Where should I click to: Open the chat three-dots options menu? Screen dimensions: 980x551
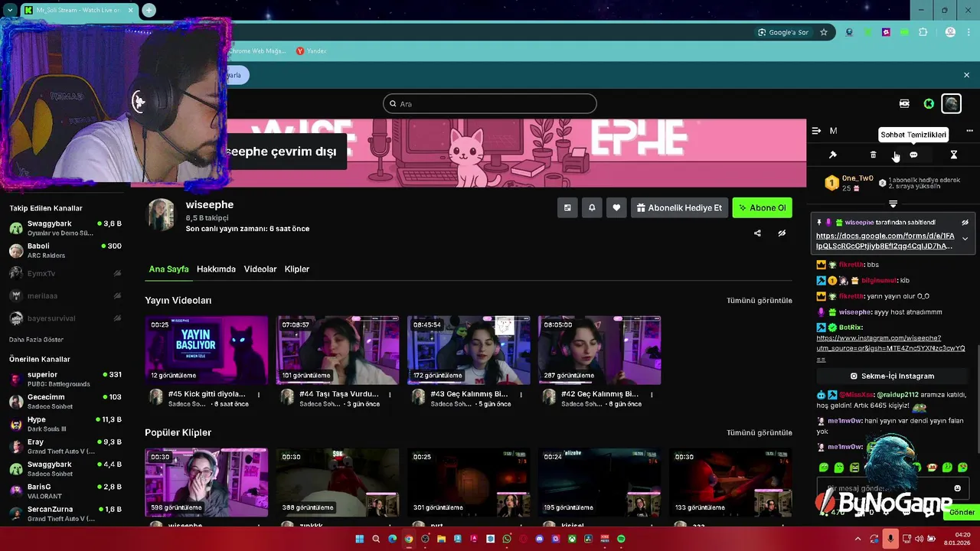969,131
